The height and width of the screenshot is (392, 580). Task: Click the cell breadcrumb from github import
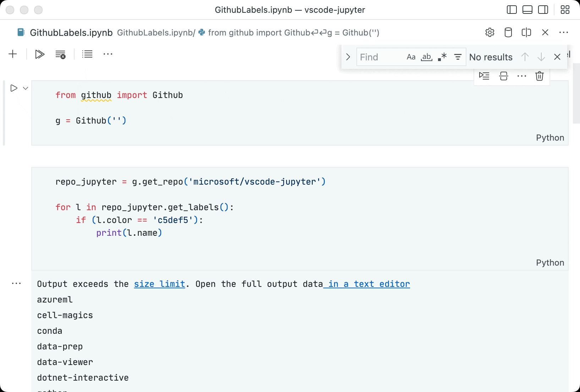tap(289, 33)
